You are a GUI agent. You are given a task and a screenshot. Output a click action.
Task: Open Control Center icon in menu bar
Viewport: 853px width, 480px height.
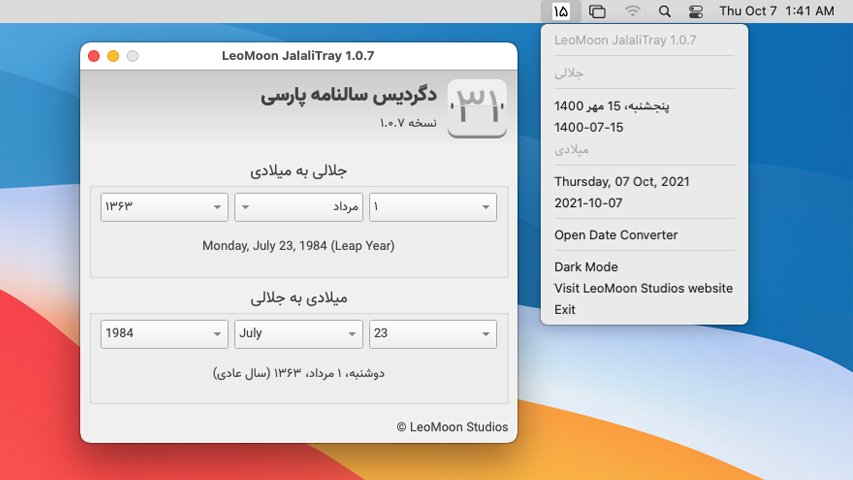coord(696,11)
